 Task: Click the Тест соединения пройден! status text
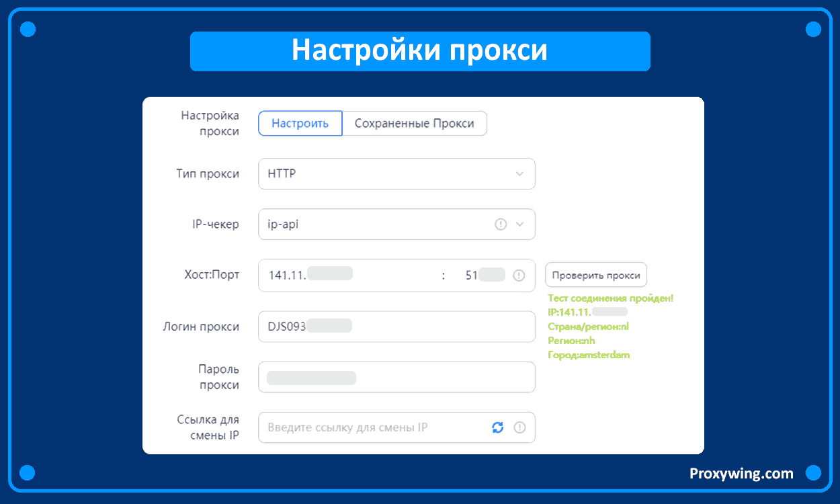click(611, 298)
